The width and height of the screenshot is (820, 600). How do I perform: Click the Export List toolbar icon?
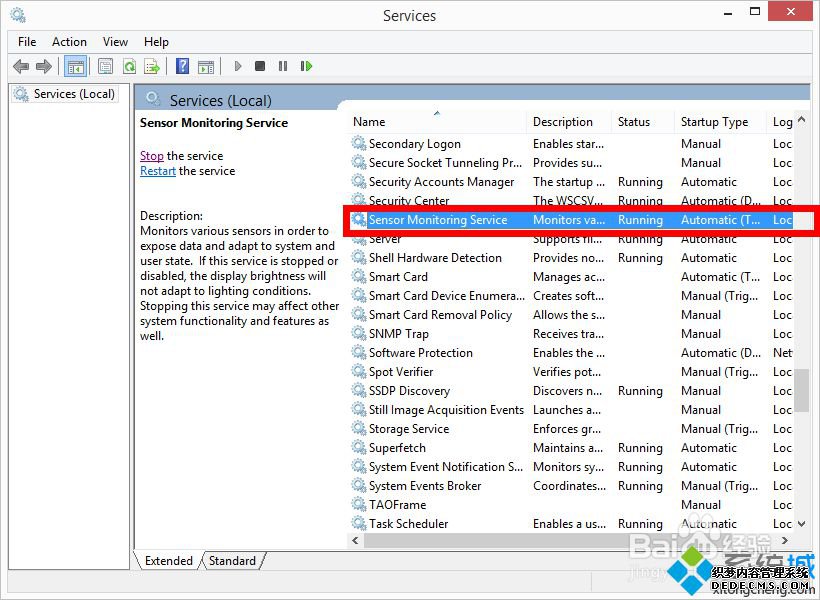(152, 66)
